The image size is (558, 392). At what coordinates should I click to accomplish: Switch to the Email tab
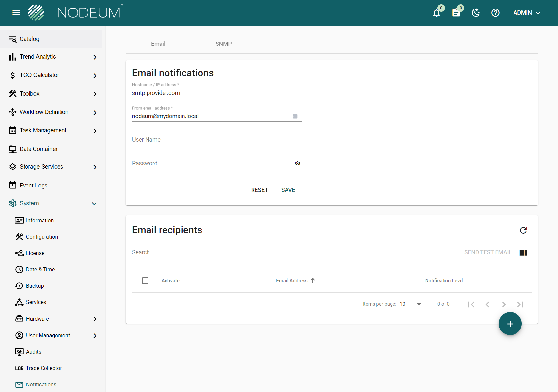coord(158,44)
